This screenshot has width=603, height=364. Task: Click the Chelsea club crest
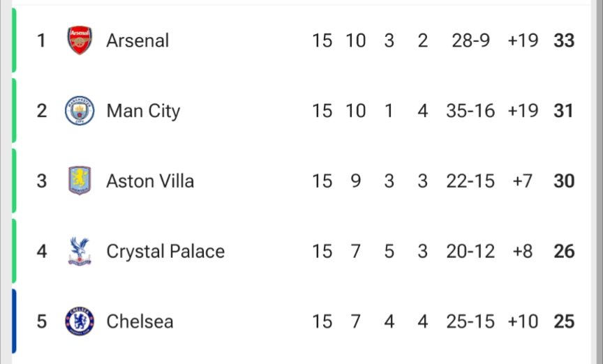click(x=80, y=321)
